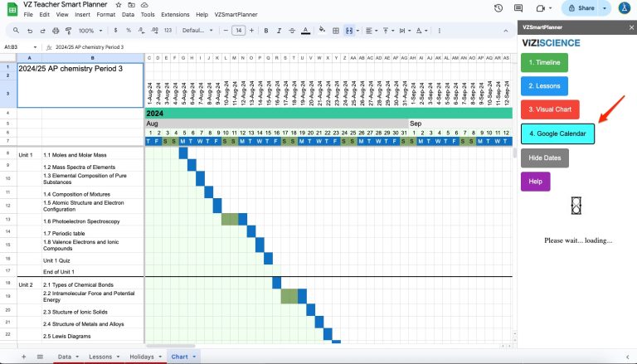Open text wrapping dropdown
The height and width of the screenshot is (364, 637).
405,31
